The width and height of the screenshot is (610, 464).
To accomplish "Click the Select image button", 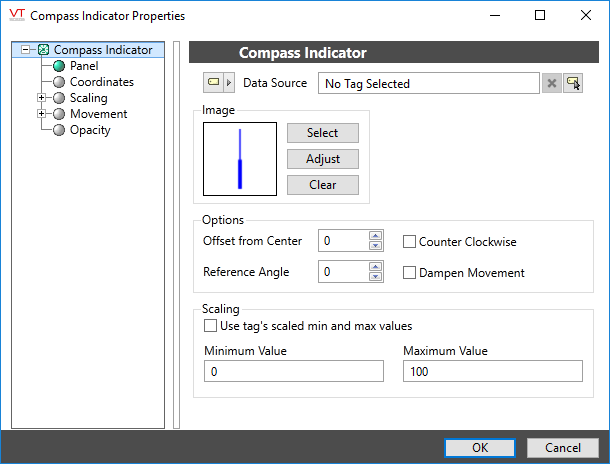I will point(322,133).
